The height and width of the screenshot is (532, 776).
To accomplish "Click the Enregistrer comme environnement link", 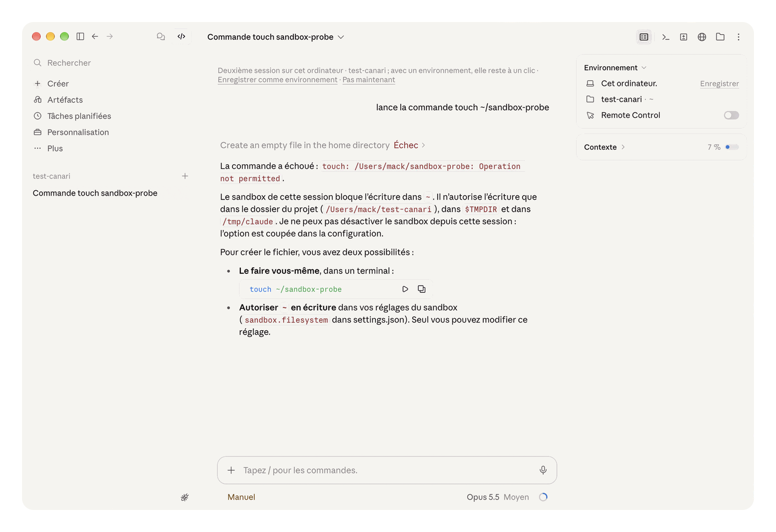I will 277,80.
